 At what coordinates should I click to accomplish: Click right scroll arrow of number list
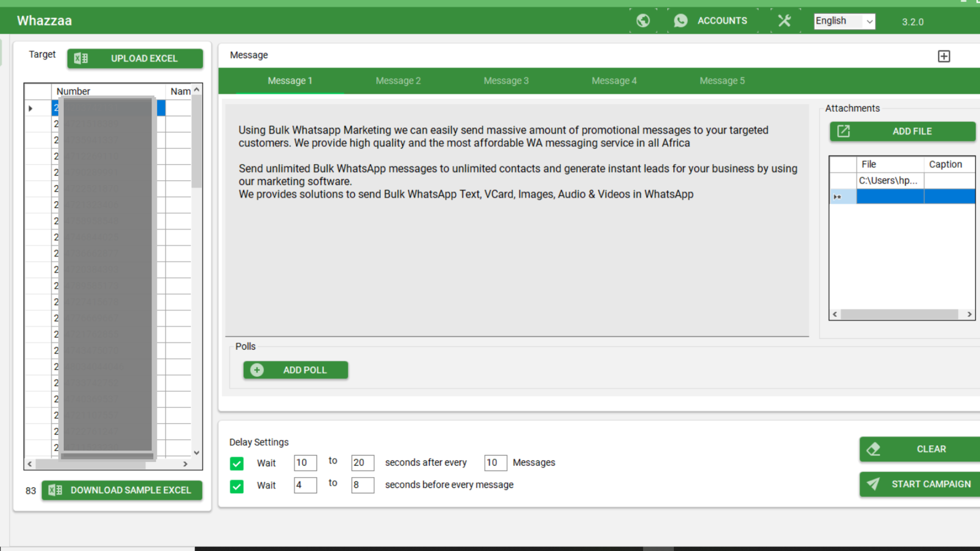(185, 463)
